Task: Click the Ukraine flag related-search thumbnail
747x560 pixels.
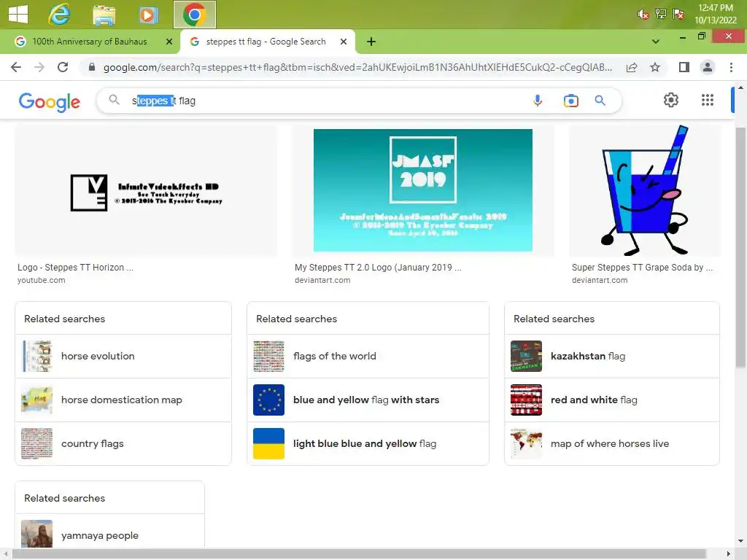Action: pyautogui.click(x=268, y=444)
